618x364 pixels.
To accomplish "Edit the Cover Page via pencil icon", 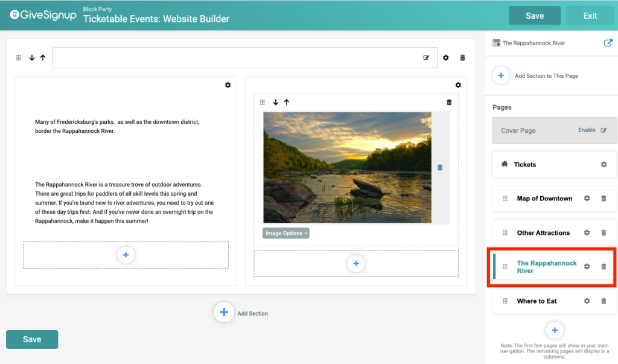I will [604, 130].
